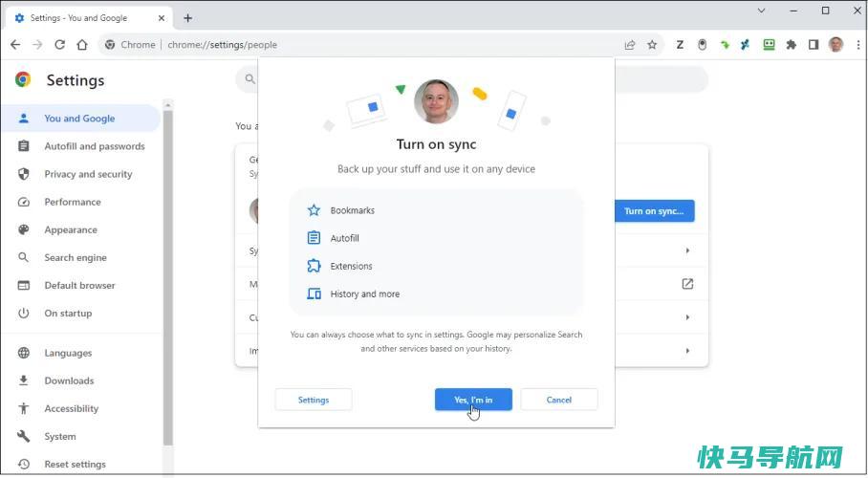Screen dimensions: 868x478
Task: Click the Languages globe icon
Action: tap(23, 353)
